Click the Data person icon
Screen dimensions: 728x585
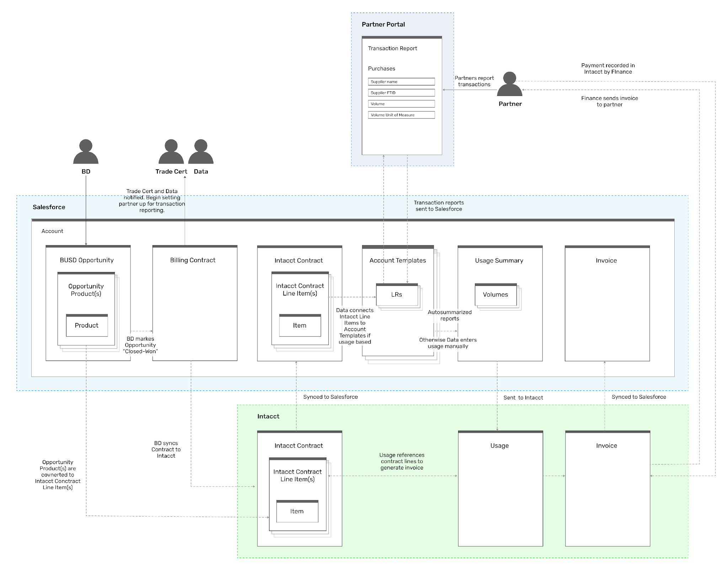tap(201, 151)
